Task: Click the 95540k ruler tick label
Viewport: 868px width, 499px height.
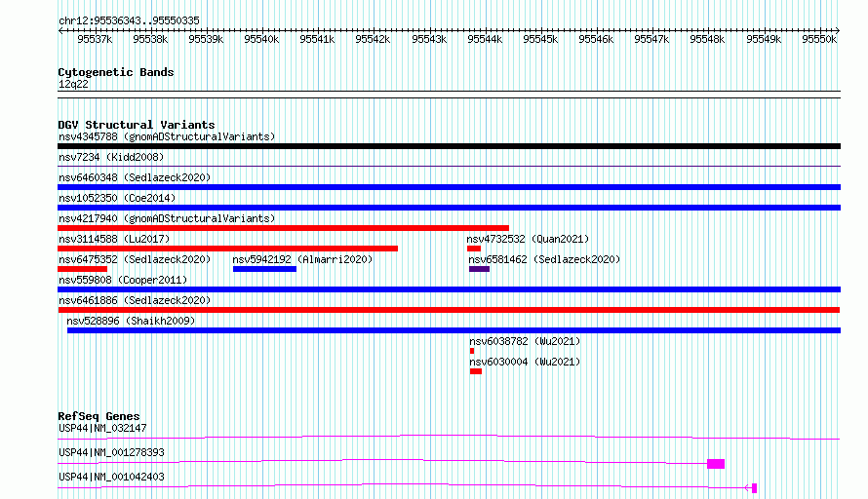Action: 261,39
